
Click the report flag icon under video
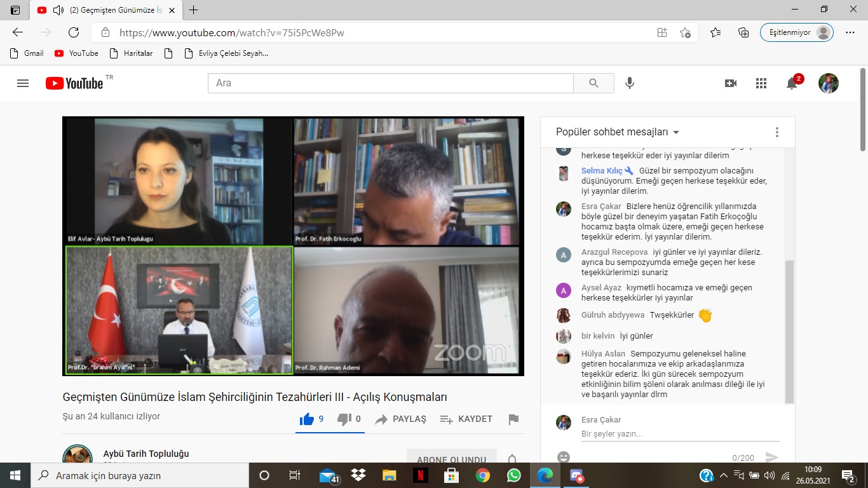(513, 419)
